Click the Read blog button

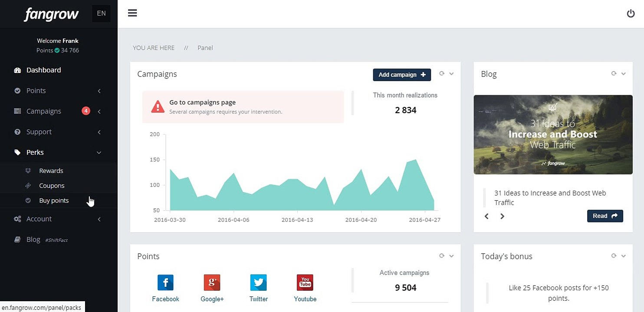605,216
